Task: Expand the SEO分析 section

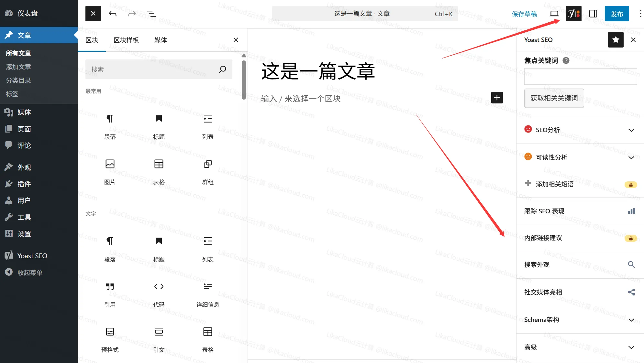Action: (x=631, y=130)
